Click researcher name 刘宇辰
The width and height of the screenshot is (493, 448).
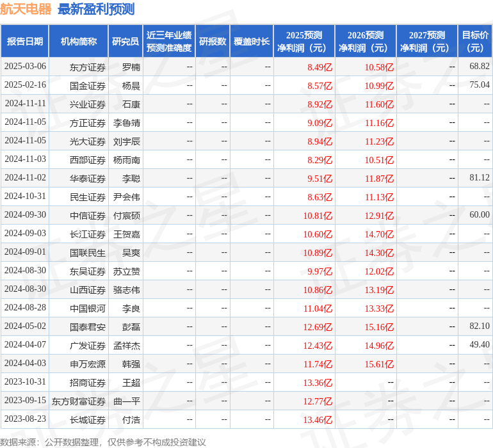coord(127,141)
